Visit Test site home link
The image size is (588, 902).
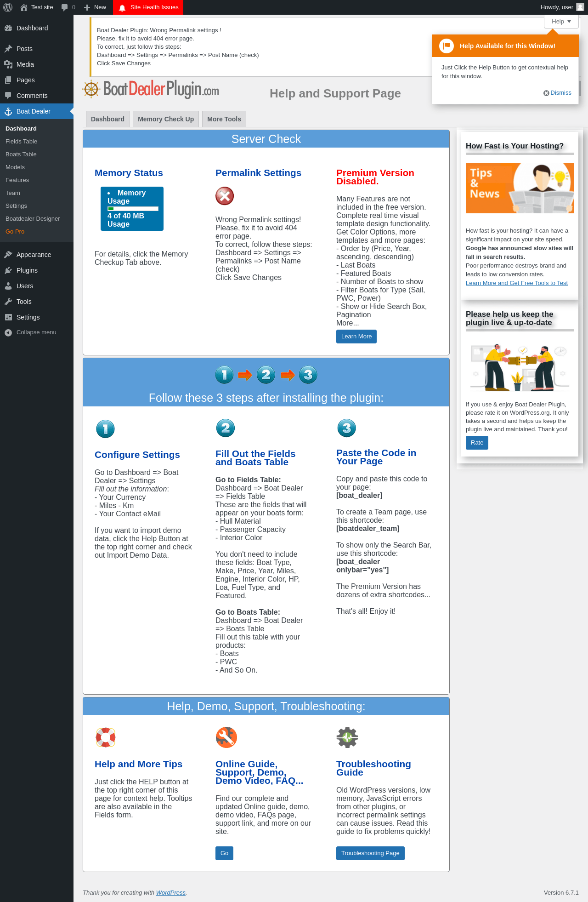[37, 7]
